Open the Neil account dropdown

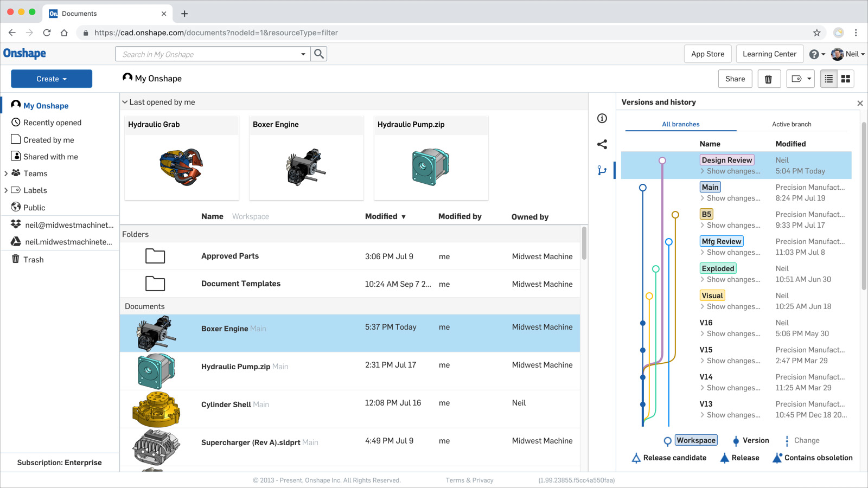click(x=848, y=54)
